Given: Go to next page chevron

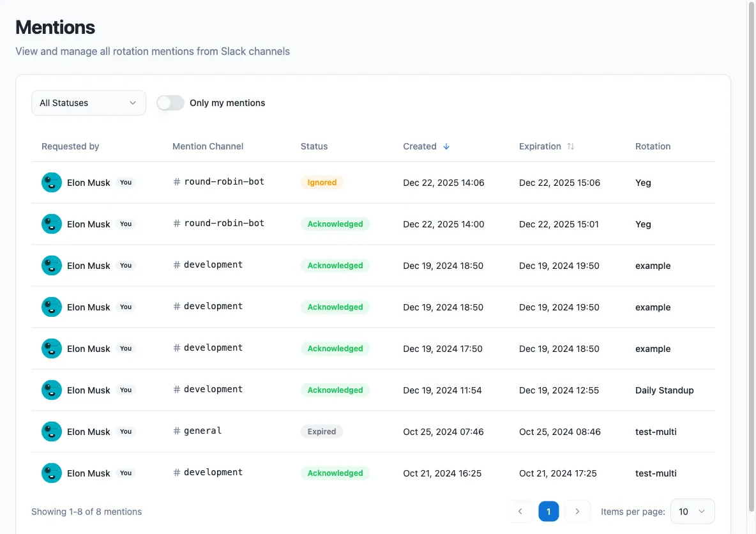Looking at the screenshot, I should [577, 512].
